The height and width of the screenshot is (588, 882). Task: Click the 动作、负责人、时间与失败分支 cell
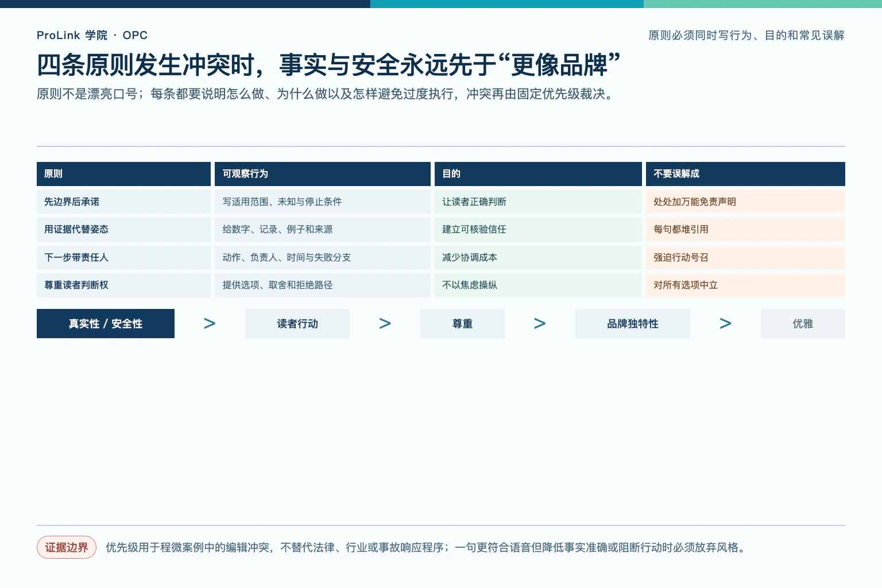pyautogui.click(x=323, y=257)
